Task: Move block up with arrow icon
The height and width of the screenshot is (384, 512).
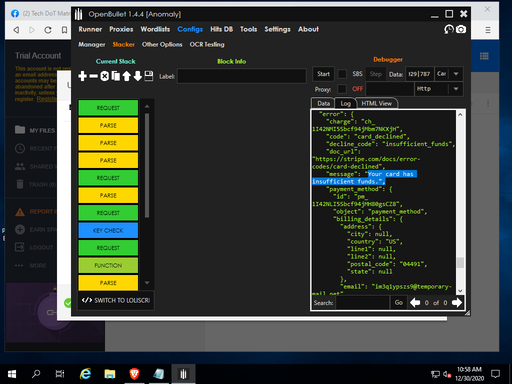Action: click(x=126, y=76)
